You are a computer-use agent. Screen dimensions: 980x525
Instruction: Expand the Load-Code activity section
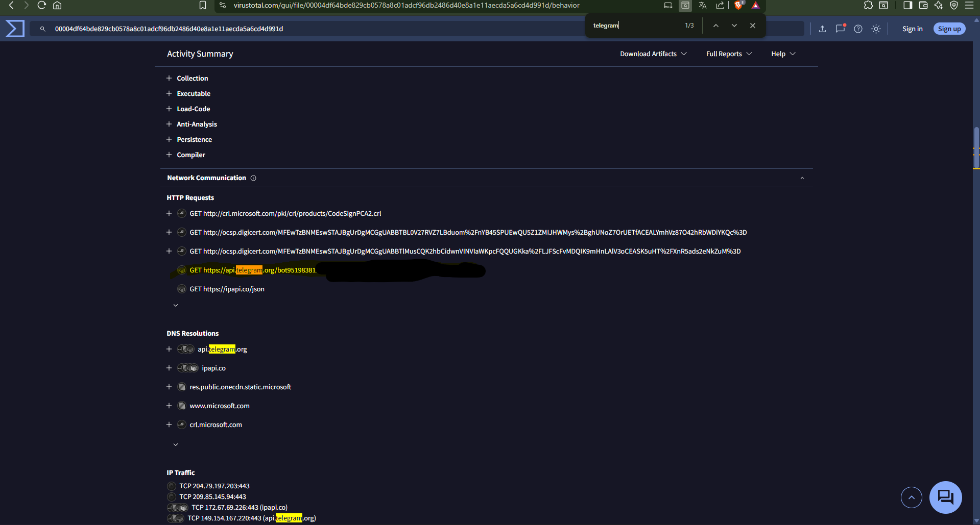coord(169,109)
